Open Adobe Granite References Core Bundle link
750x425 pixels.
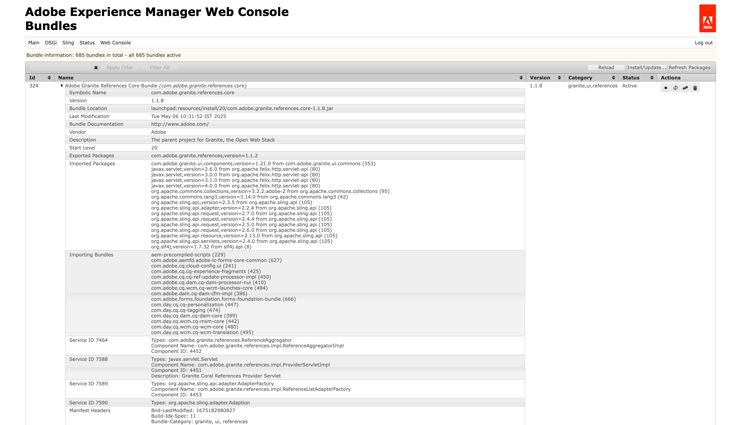[155, 86]
